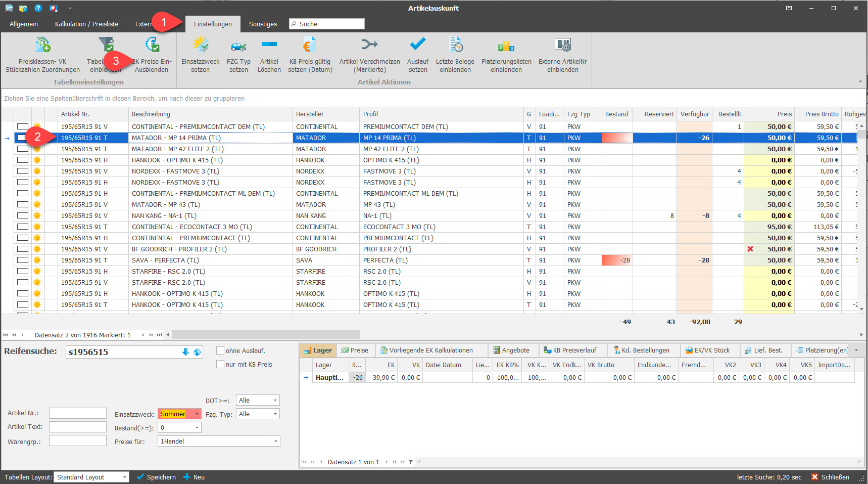Image resolution: width=868 pixels, height=484 pixels.
Task: Open the Preise für 1Handel dropdown
Action: 276,441
